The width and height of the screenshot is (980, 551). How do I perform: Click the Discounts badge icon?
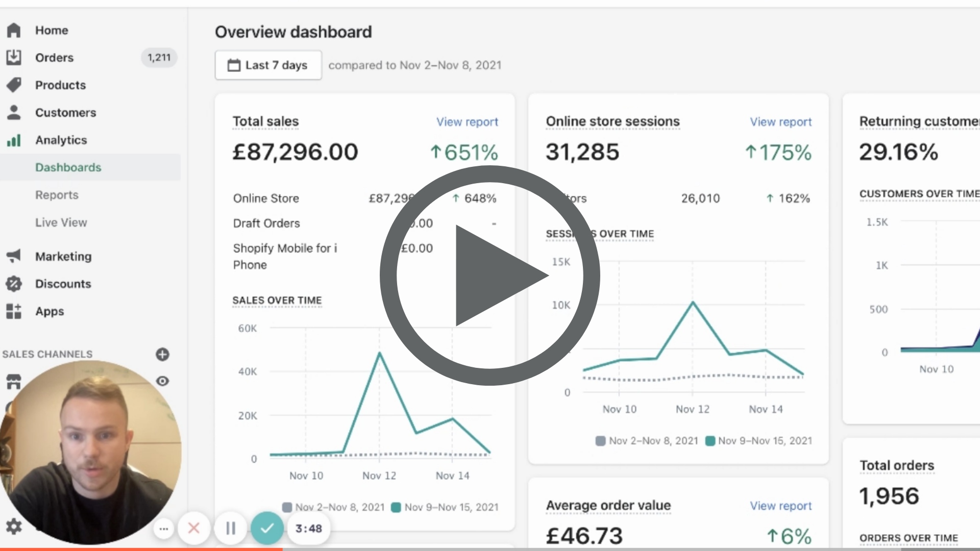14,284
